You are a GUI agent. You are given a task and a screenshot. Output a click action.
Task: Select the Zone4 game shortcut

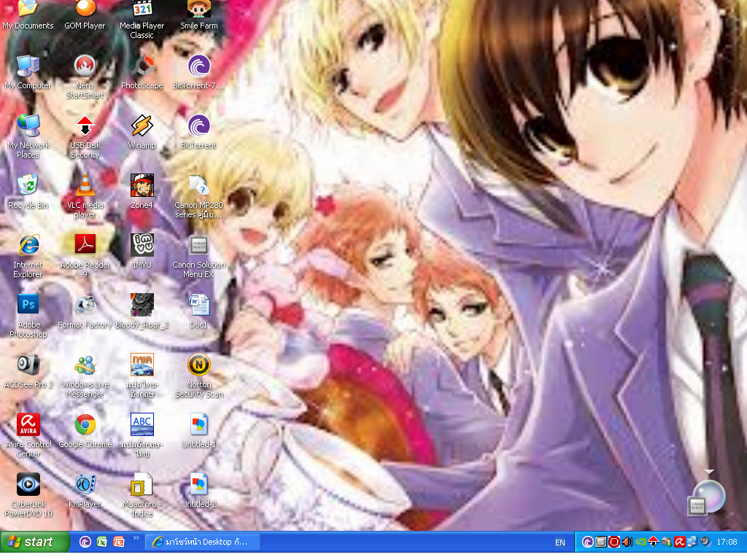click(142, 192)
